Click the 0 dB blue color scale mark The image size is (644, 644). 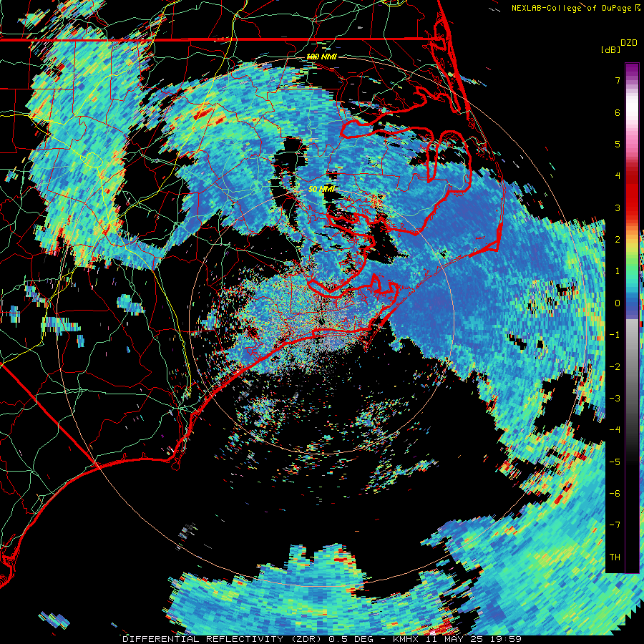618,303
